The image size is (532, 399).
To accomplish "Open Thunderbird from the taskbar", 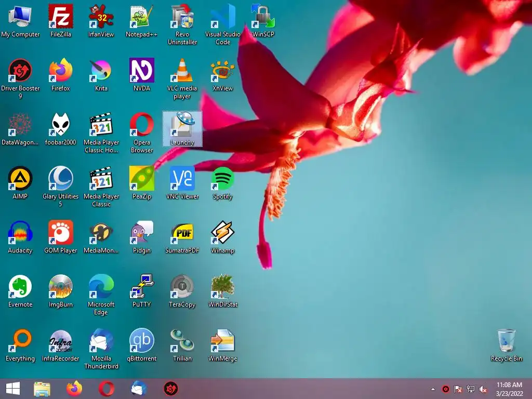I will [x=139, y=389].
